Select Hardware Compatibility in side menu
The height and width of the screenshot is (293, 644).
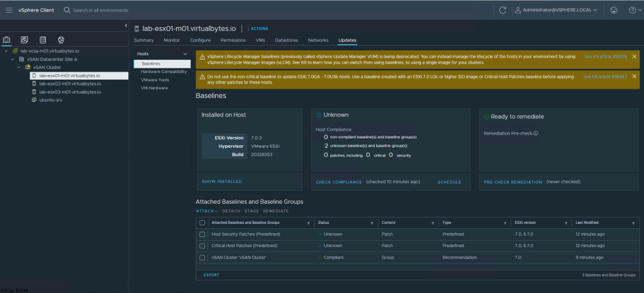(164, 72)
